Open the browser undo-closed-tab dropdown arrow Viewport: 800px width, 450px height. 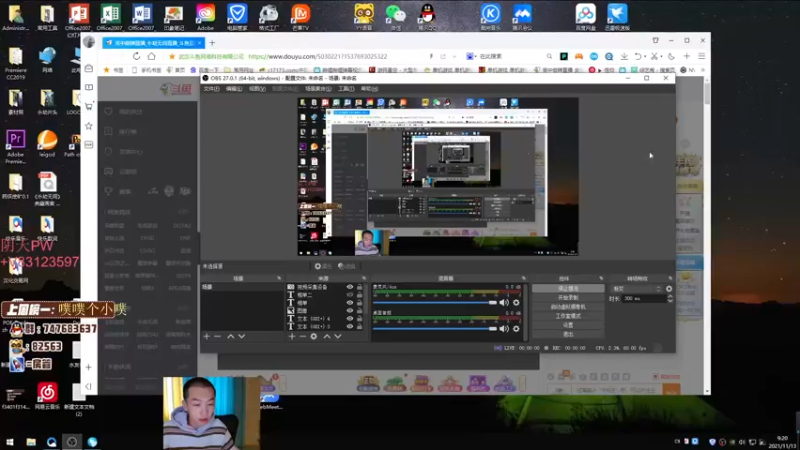(x=645, y=57)
